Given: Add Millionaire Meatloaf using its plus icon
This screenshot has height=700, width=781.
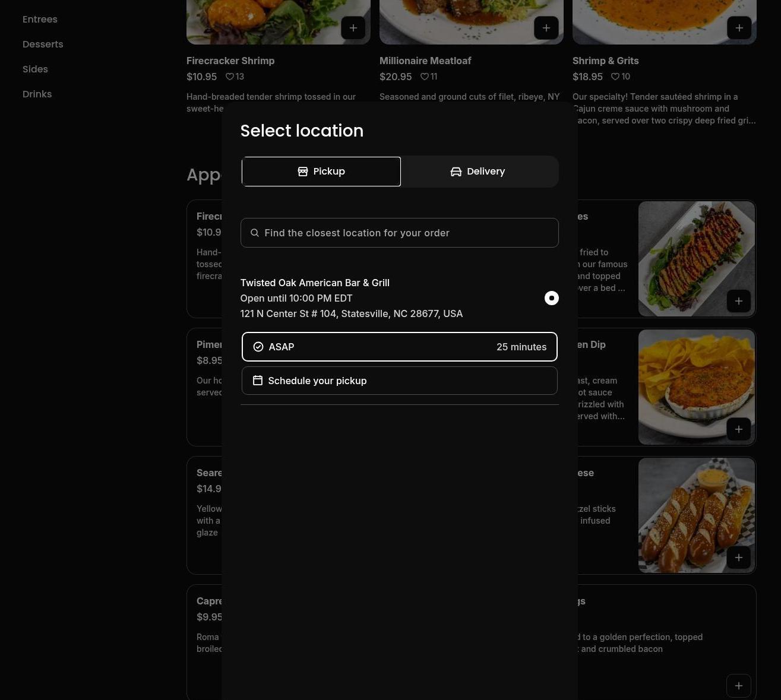Looking at the screenshot, I should (x=546, y=28).
